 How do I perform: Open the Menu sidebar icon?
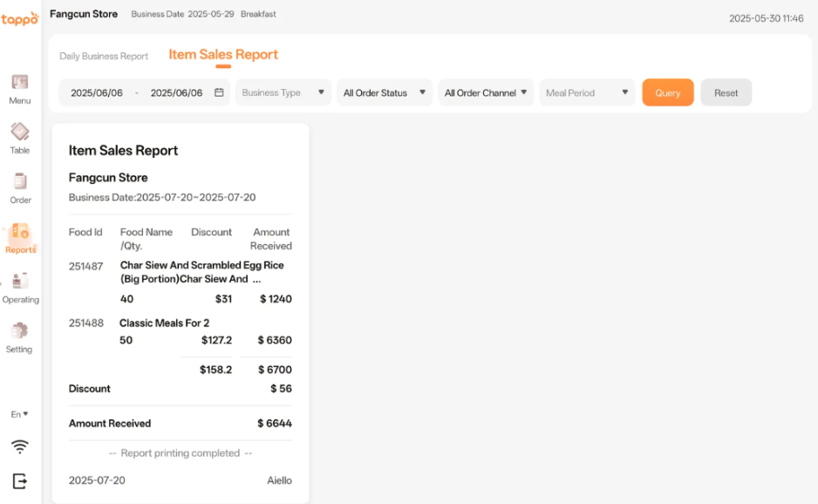(x=19, y=83)
